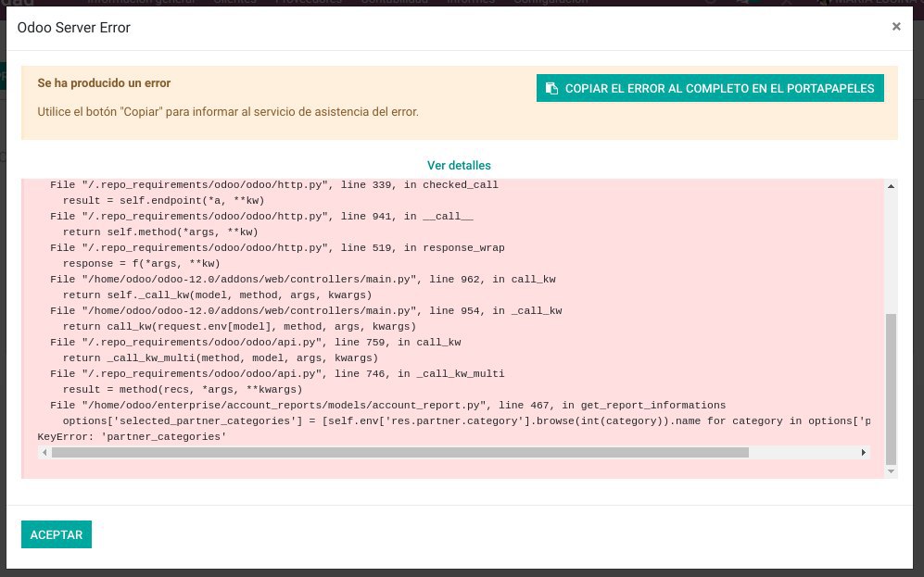
Task: Click the horizontal scrollbar thumb in traceback
Action: pos(400,453)
